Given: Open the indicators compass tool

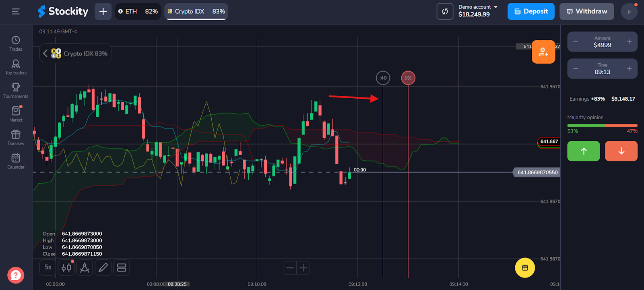Looking at the screenshot, I should click(85, 267).
